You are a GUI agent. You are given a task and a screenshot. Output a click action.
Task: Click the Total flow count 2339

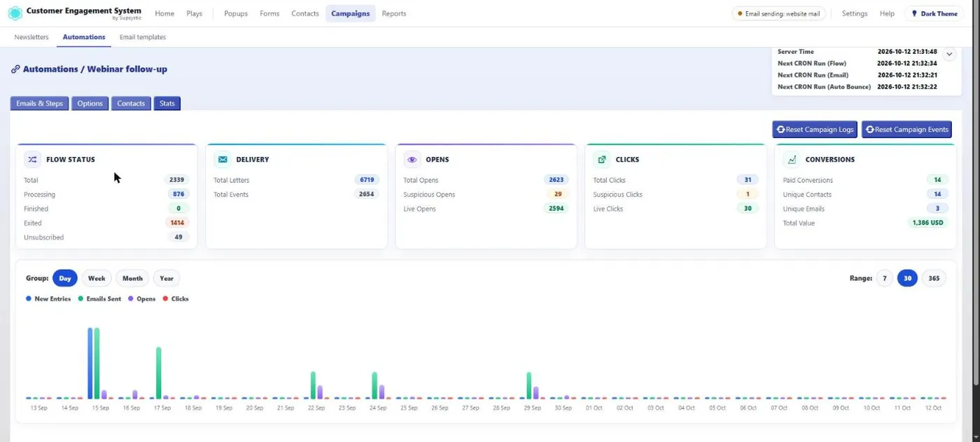point(176,180)
